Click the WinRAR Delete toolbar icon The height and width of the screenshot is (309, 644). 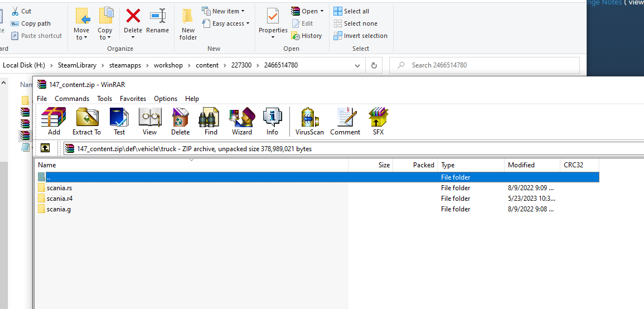180,121
